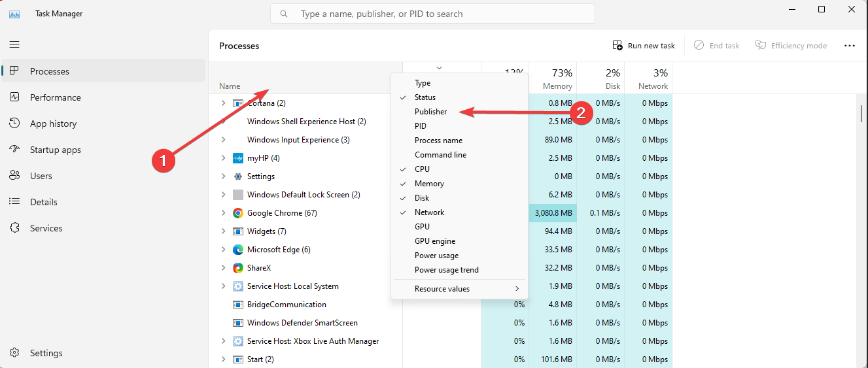The image size is (868, 368).
Task: Click the Service Host: Local System icon
Action: tap(238, 286)
